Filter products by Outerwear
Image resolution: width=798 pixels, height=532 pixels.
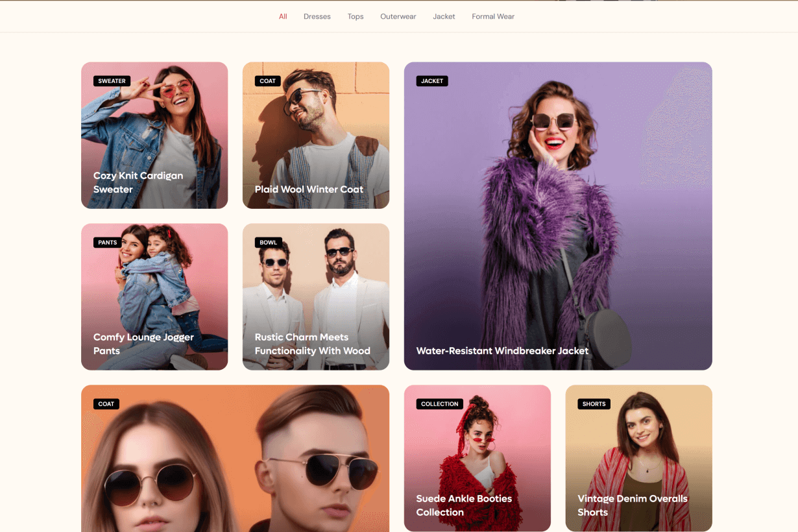pyautogui.click(x=398, y=16)
